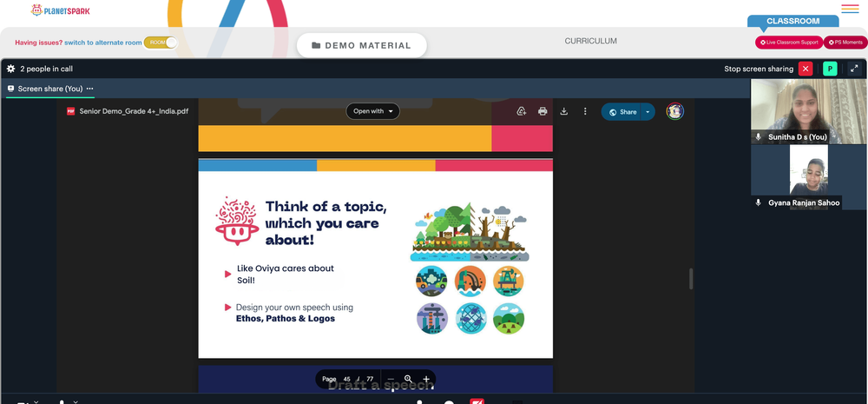Click microphone icon beside Sunitha D s

pos(759,137)
